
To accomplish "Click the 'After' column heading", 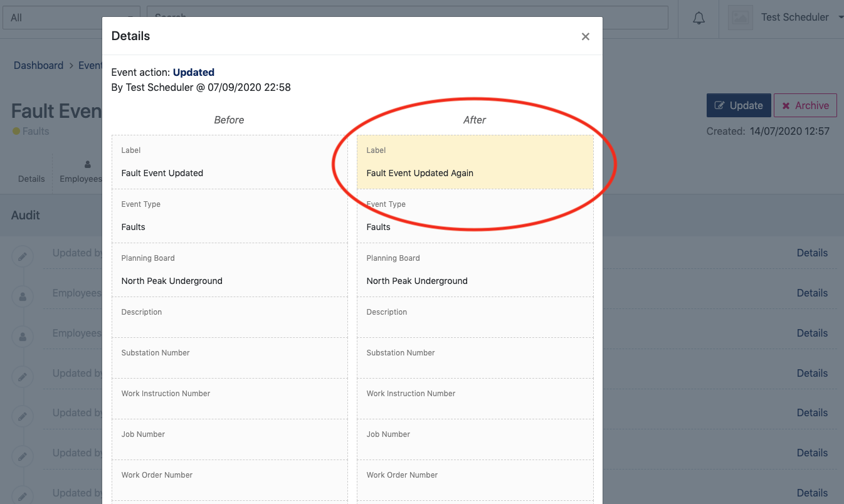I will pyautogui.click(x=475, y=120).
